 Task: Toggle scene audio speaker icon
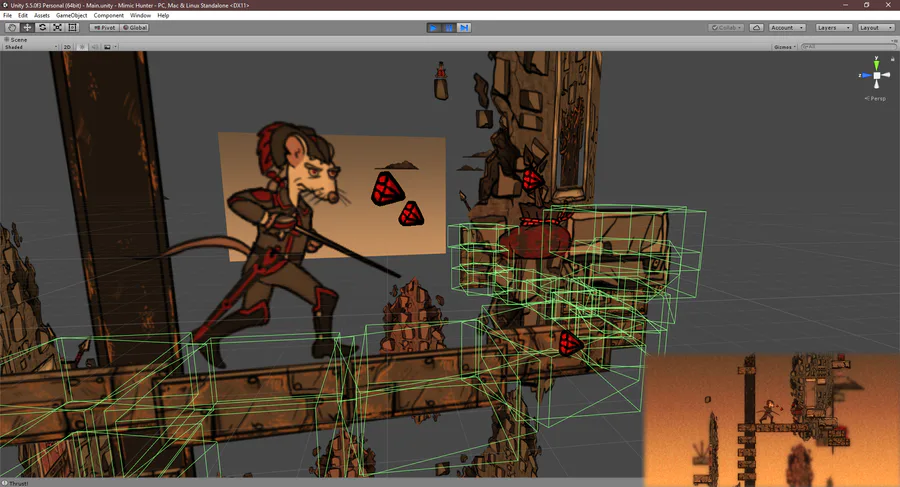[x=95, y=47]
